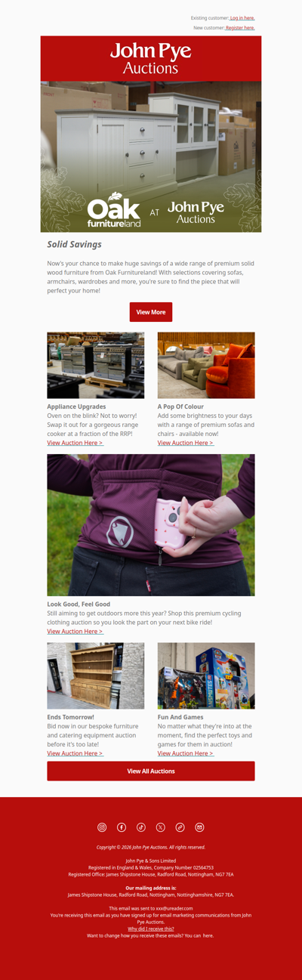The width and height of the screenshot is (302, 980).
Task: Click the cycling clothing photo
Action: point(151,525)
